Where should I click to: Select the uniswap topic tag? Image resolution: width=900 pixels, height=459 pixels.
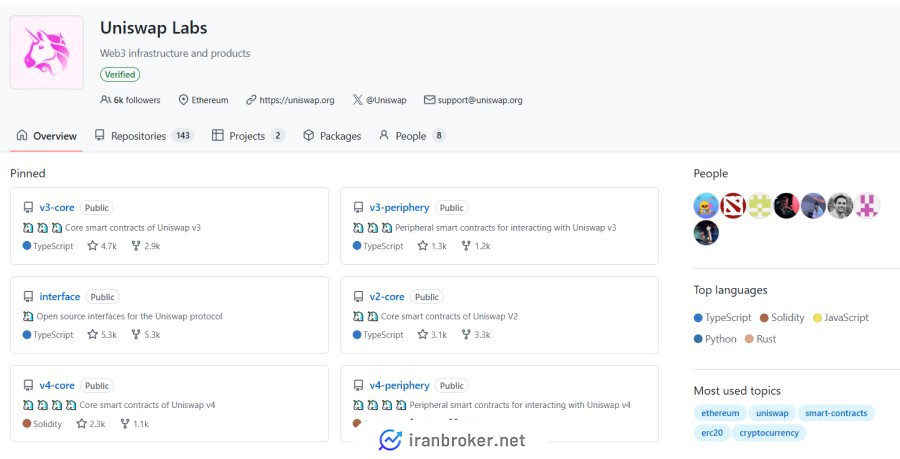click(772, 413)
